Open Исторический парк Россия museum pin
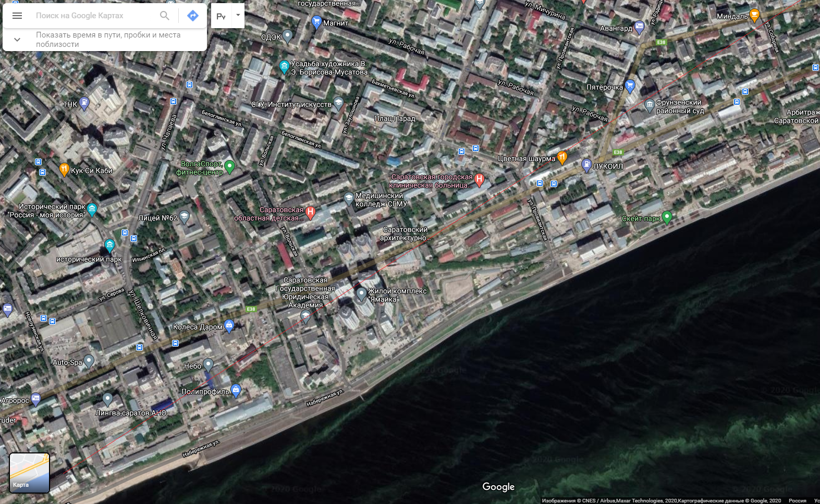This screenshot has height=504, width=820. 92,210
